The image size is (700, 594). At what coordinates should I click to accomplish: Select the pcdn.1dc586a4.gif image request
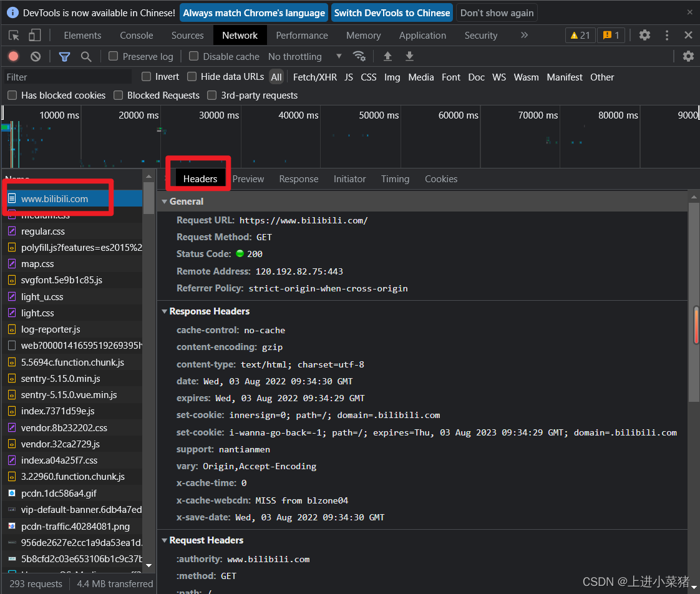tap(72, 493)
